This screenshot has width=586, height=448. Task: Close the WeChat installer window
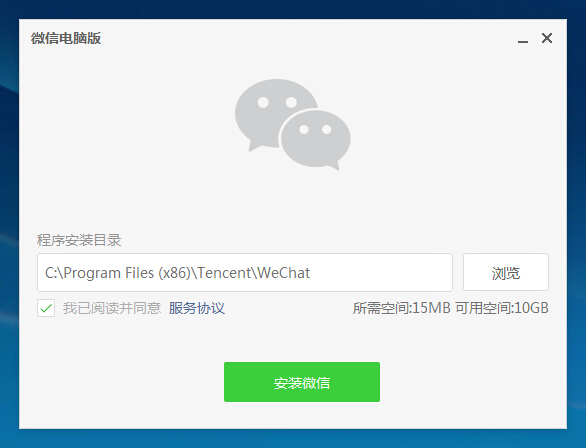547,38
